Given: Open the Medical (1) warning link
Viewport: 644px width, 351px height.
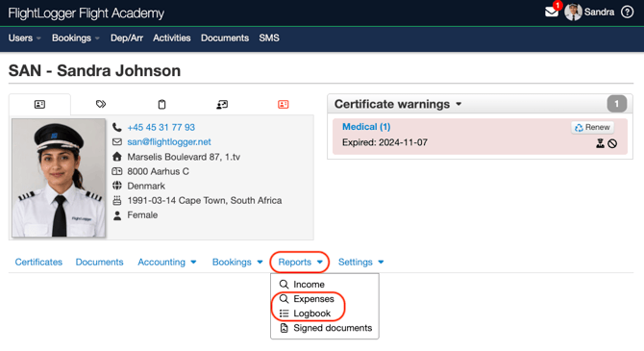Looking at the screenshot, I should coord(366,127).
